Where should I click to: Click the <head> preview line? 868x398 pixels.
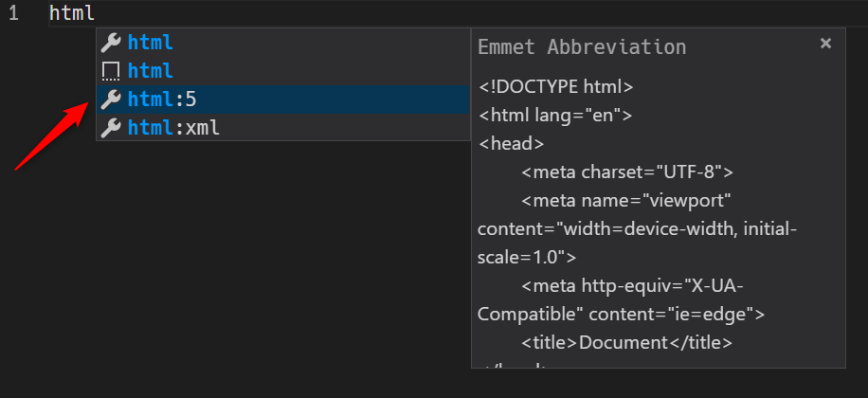pos(511,144)
